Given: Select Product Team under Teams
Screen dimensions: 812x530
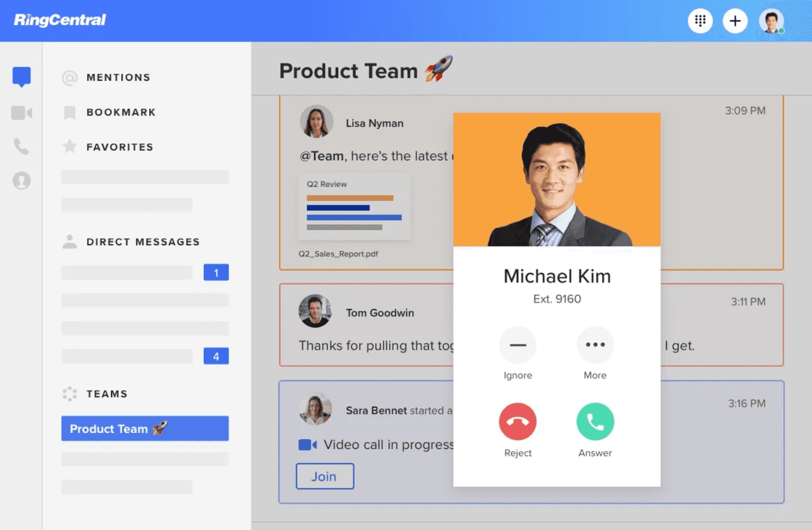Looking at the screenshot, I should point(145,429).
